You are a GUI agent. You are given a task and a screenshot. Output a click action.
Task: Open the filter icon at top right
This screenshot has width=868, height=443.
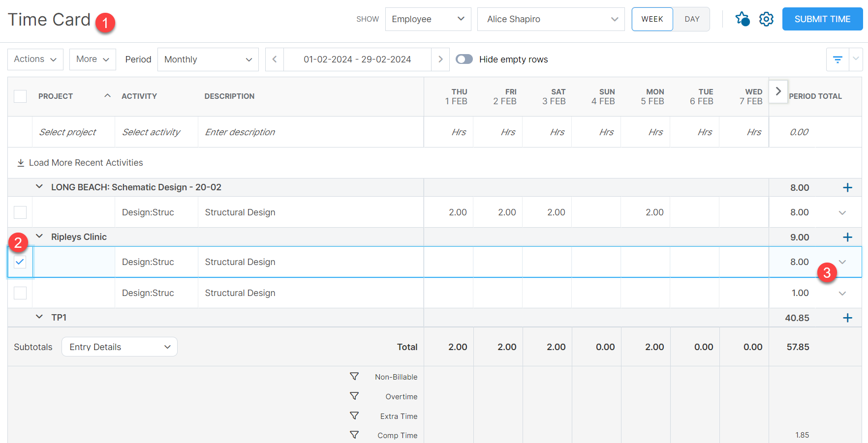click(x=837, y=59)
